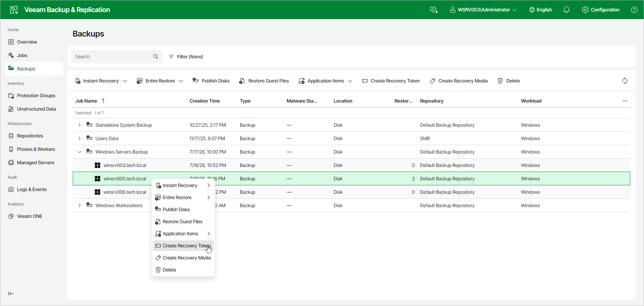Screen dimensions: 644x306
Task: Open the Filter (None) control
Action: point(186,57)
